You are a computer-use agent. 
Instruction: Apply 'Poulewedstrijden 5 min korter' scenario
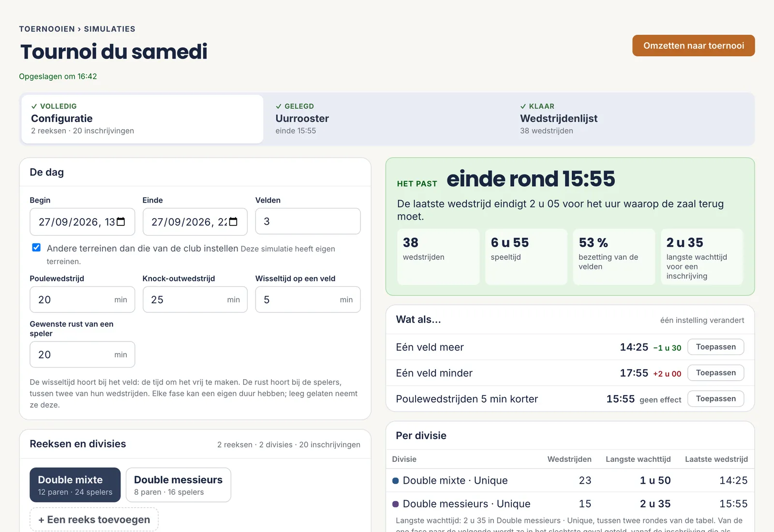[715, 399]
